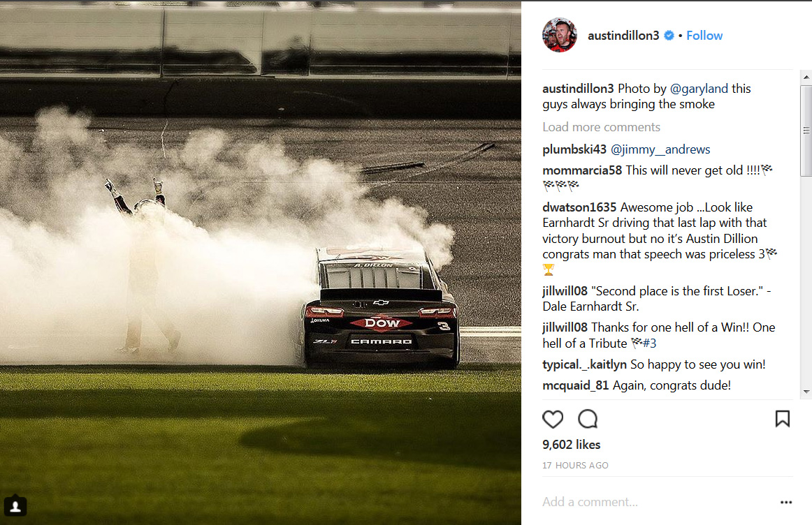Grab the comments scrollbar thumb
Screen dimensions: 812x525
(806, 131)
